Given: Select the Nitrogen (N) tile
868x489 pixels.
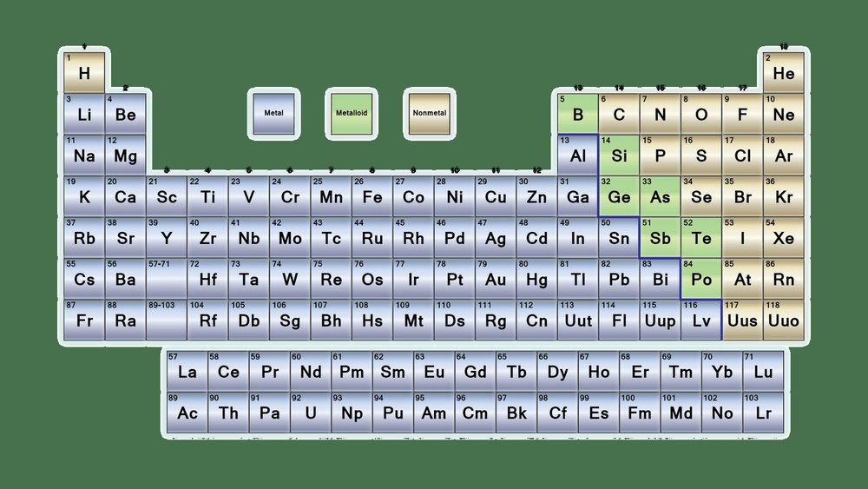Looking at the screenshot, I should pos(660,114).
